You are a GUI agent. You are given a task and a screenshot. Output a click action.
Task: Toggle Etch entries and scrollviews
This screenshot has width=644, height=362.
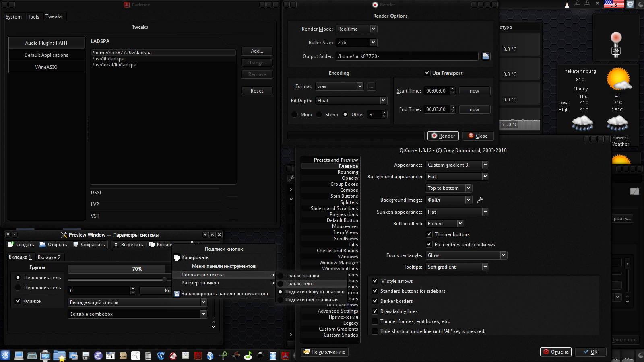pos(429,245)
